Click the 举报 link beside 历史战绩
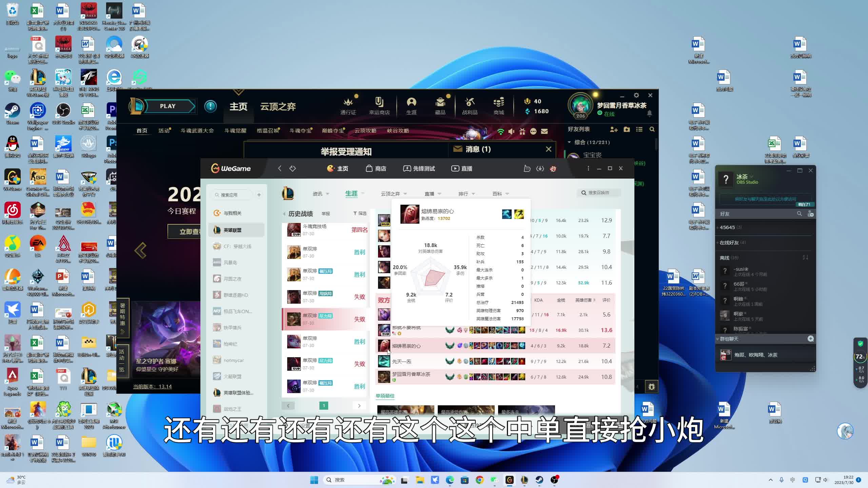The width and height of the screenshot is (868, 488). pos(326,214)
